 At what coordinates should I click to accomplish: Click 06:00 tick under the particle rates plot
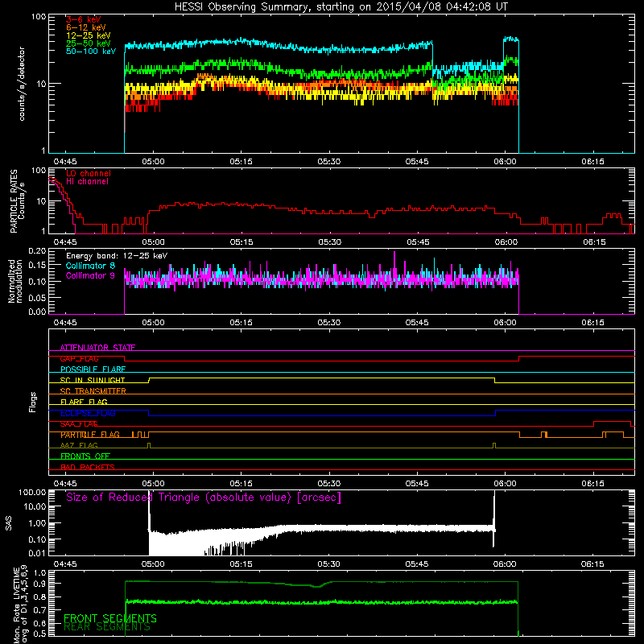pos(506,242)
